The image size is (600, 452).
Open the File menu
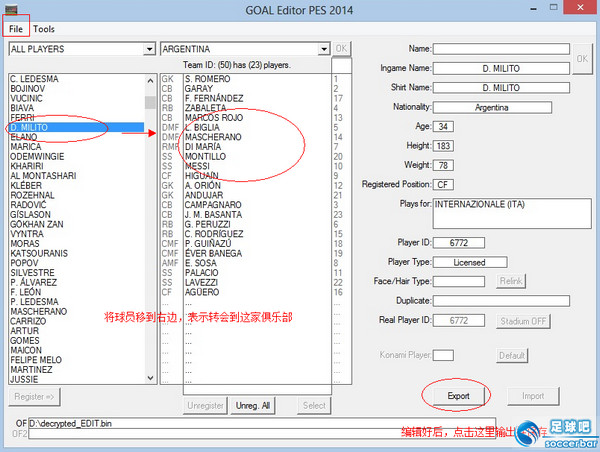[x=16, y=29]
